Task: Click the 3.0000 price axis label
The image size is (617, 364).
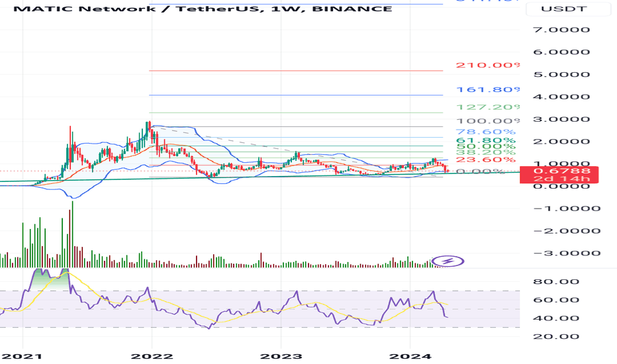Action: [x=561, y=119]
